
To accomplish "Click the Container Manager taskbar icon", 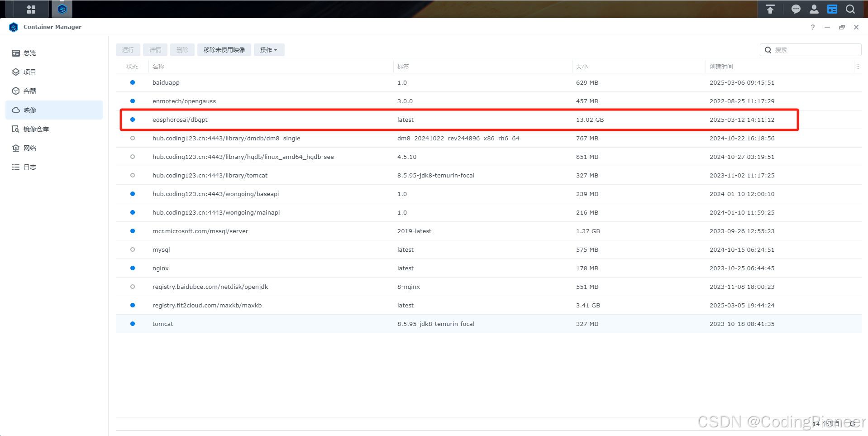I will point(62,9).
